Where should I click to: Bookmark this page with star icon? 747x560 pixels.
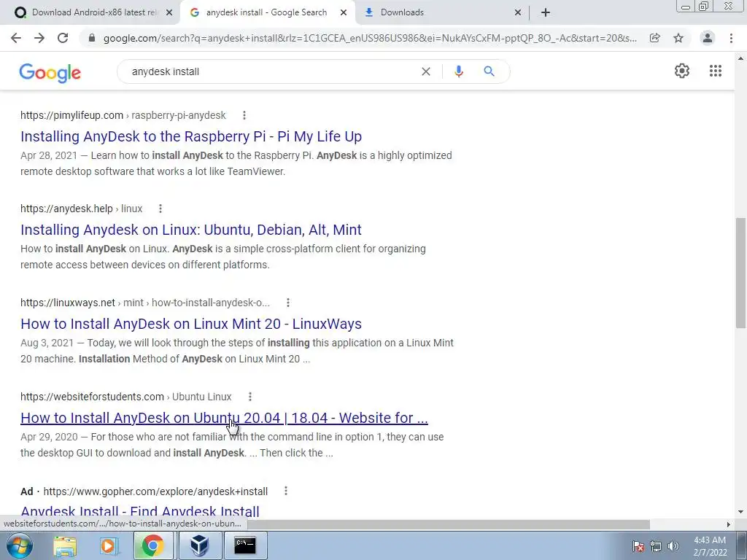pyautogui.click(x=678, y=38)
